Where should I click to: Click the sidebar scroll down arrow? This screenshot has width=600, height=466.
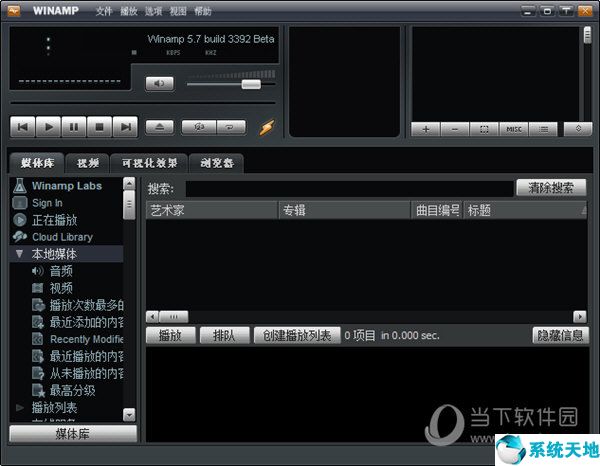(129, 414)
